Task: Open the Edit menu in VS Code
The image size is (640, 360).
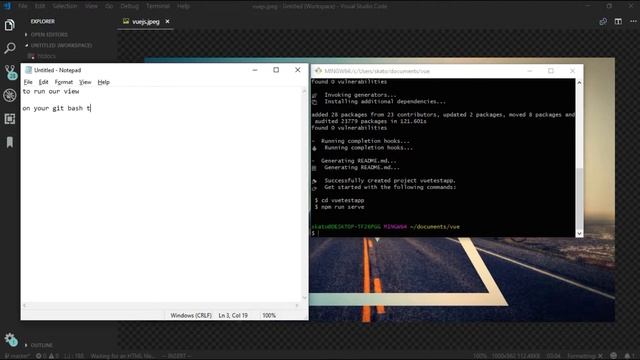Action: [40, 6]
